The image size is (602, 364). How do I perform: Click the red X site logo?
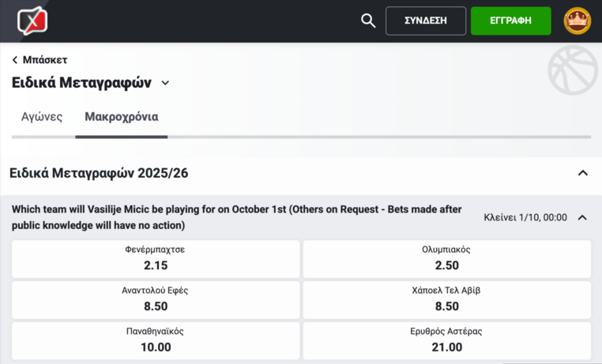(x=32, y=21)
